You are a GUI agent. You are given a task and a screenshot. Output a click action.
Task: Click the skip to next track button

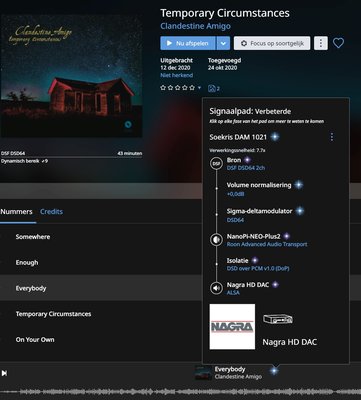click(x=4, y=373)
